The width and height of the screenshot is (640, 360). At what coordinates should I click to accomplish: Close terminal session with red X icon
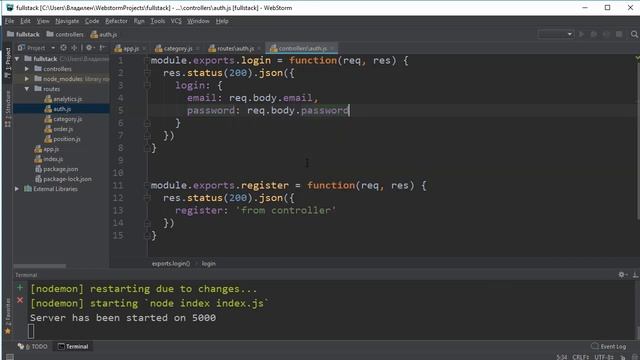coord(20,300)
